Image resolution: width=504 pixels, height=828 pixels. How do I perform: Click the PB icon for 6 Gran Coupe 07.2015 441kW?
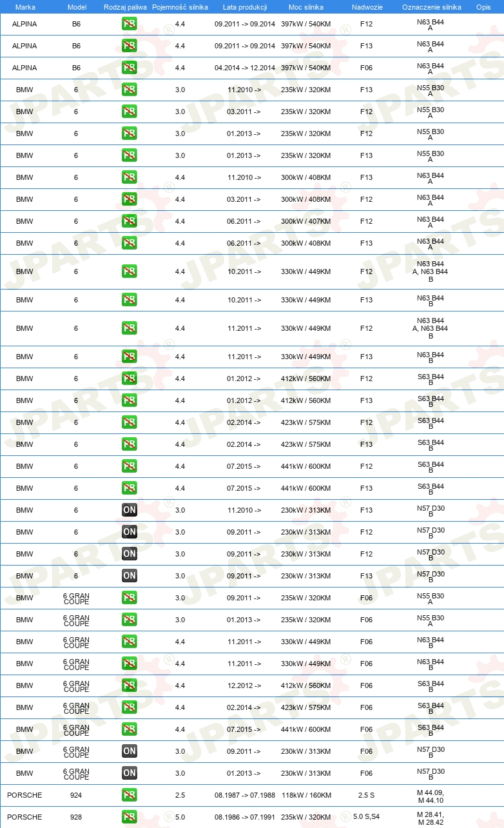[130, 730]
